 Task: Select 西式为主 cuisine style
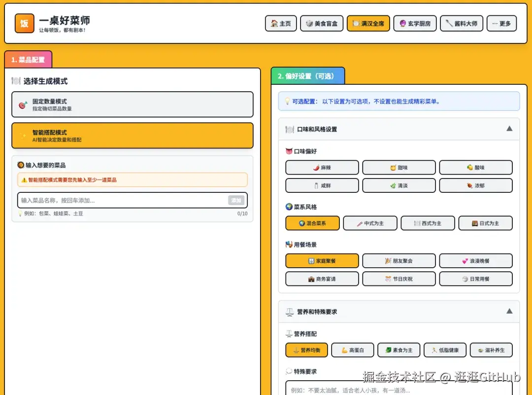(428, 223)
